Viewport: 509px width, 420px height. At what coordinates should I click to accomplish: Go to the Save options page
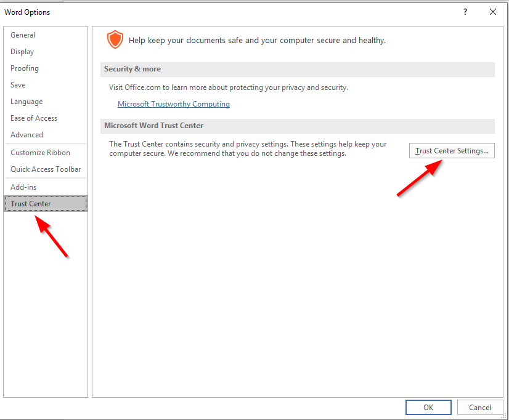tap(18, 85)
